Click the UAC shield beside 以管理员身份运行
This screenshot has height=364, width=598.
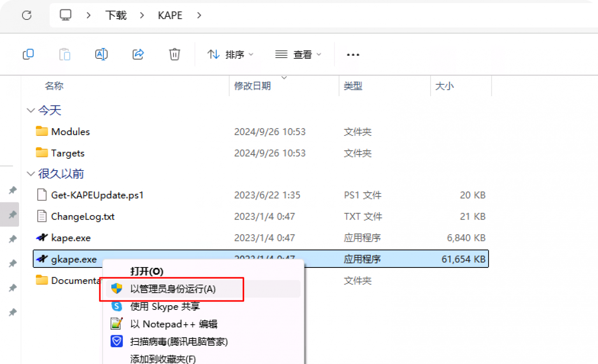116,288
